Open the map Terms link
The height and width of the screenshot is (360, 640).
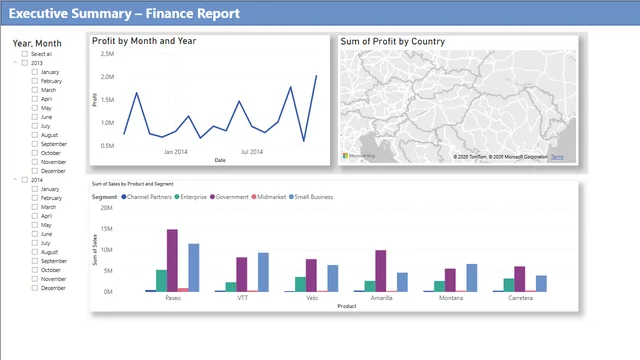[x=557, y=157]
